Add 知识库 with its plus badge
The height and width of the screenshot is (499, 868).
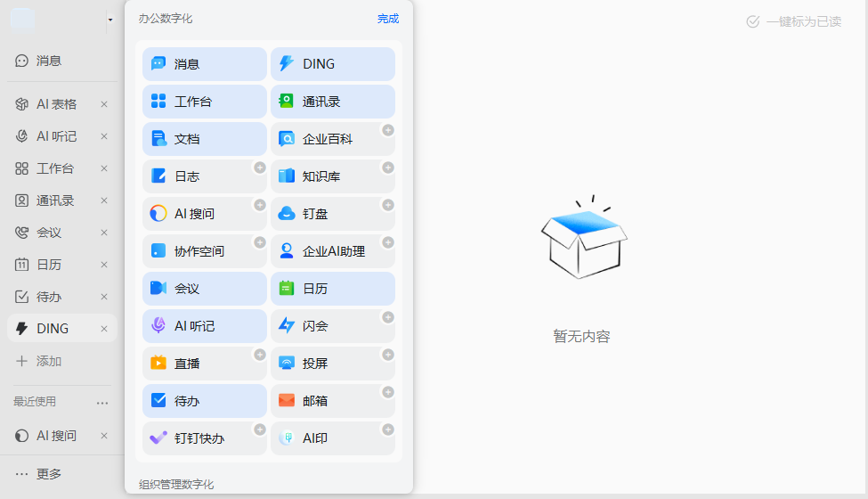[388, 168]
